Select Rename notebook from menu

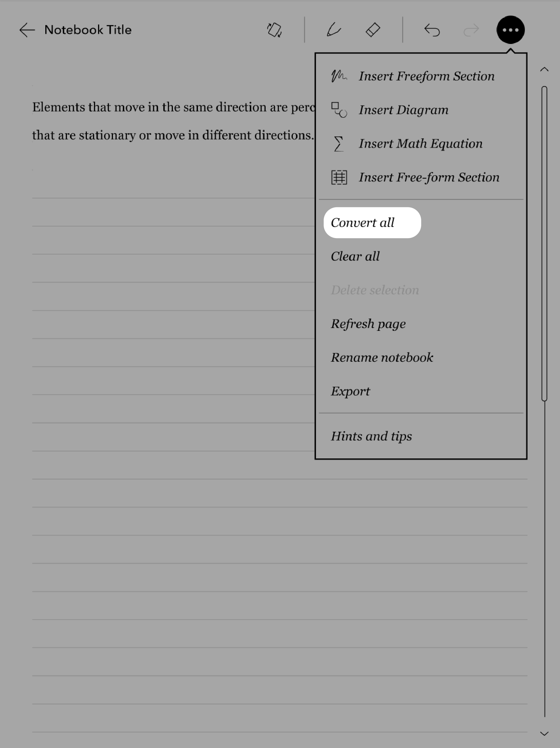coord(381,357)
